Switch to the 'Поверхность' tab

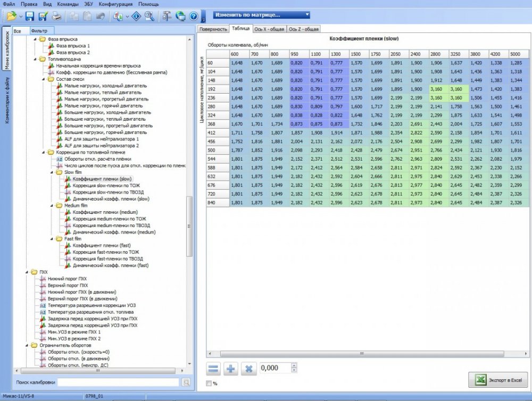(212, 29)
